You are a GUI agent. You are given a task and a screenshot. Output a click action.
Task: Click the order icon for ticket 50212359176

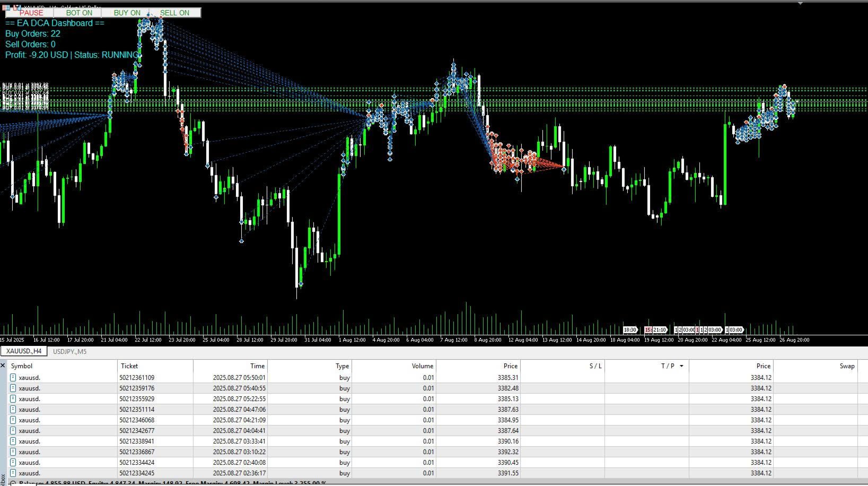tap(13, 388)
